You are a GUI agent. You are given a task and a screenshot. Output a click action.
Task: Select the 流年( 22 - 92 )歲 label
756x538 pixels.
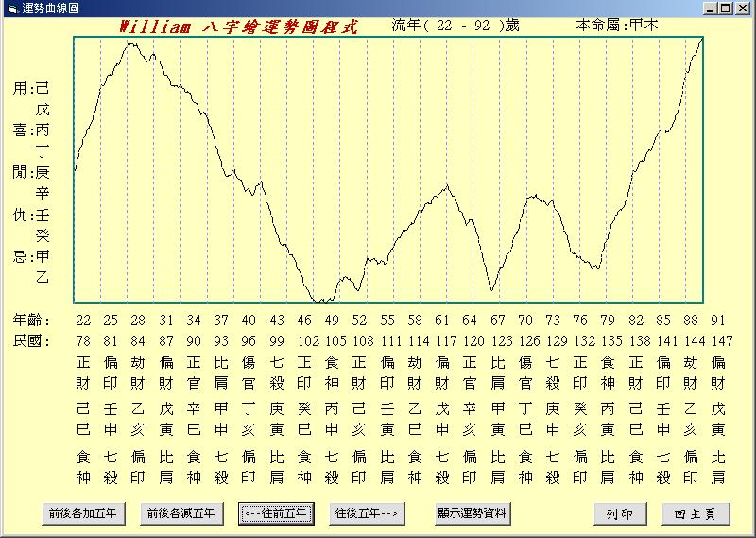tap(455, 26)
